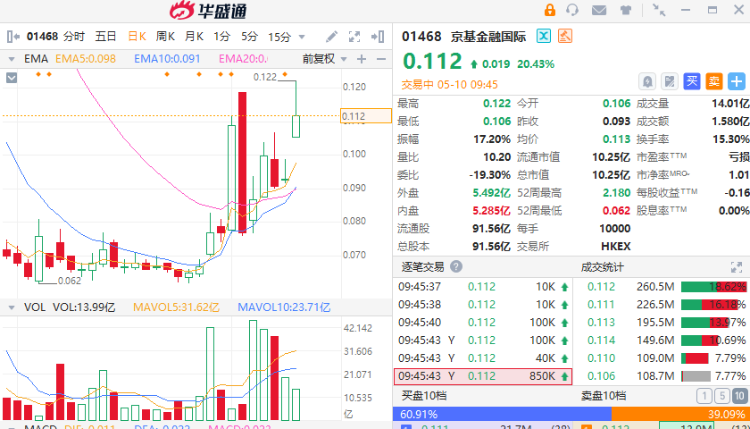Open customer service headset icon
This screenshot has height=429, width=750.
572,10
